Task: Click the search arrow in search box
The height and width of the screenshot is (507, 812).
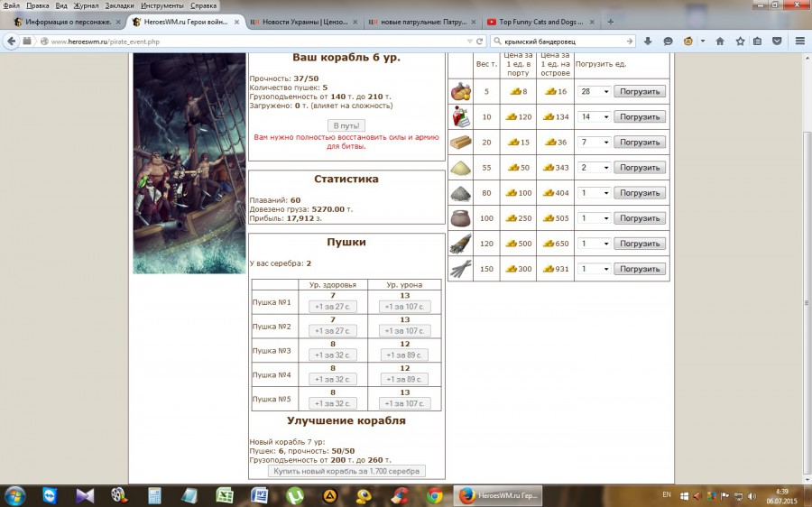Action: (630, 41)
